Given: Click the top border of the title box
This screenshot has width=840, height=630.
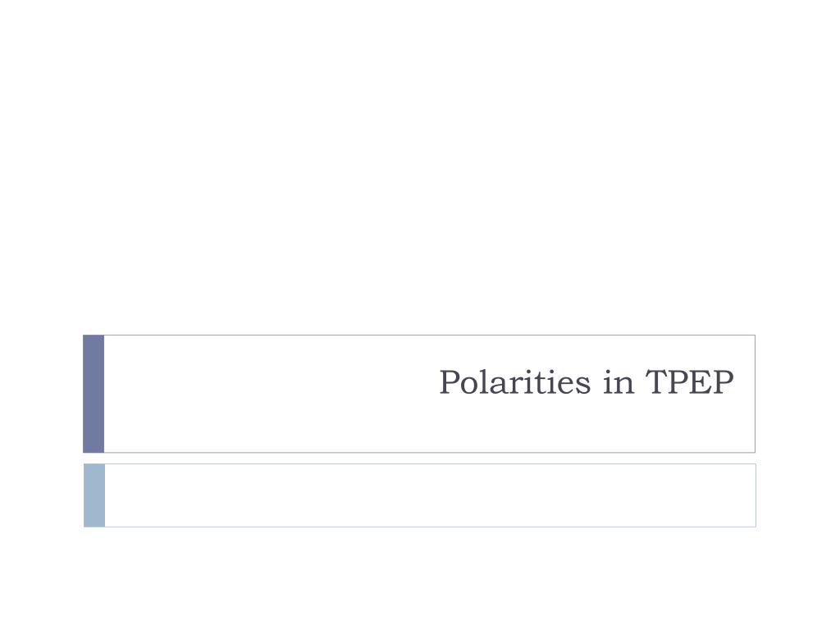Looking at the screenshot, I should [x=430, y=336].
